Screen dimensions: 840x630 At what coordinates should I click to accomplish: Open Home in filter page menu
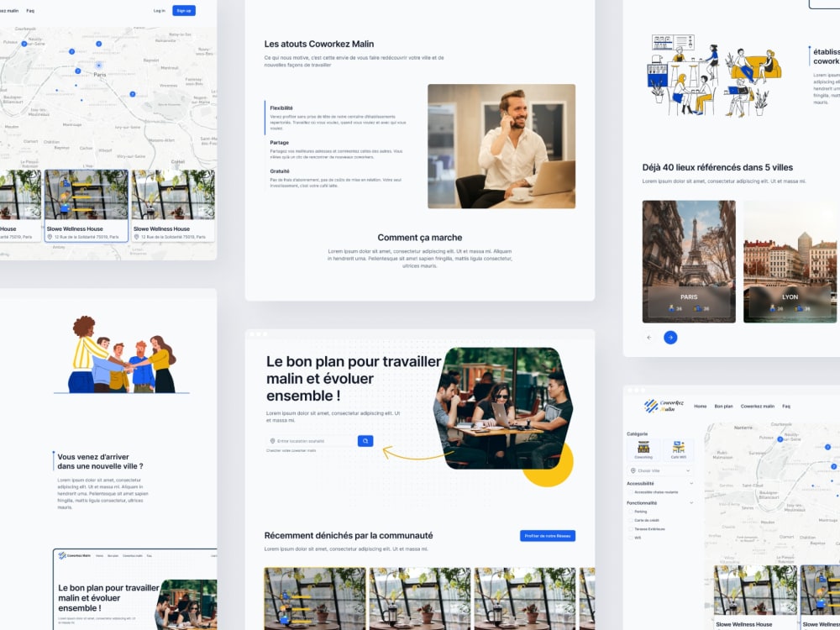tap(701, 406)
